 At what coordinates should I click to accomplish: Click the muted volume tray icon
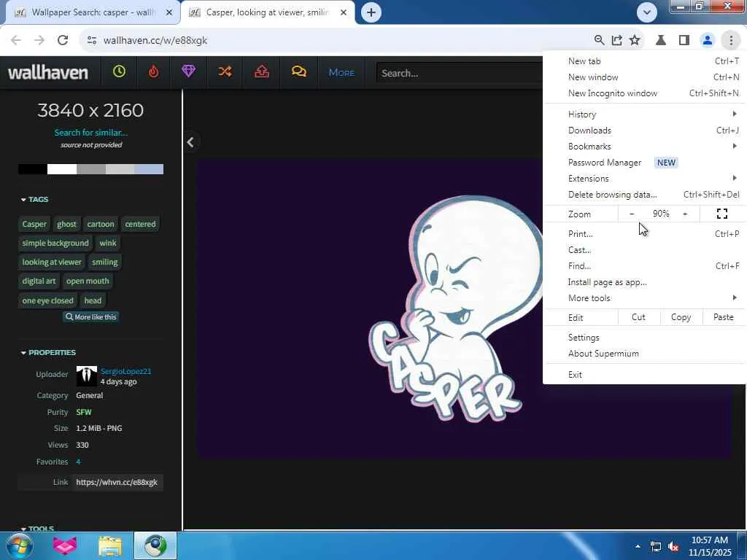coord(673,547)
